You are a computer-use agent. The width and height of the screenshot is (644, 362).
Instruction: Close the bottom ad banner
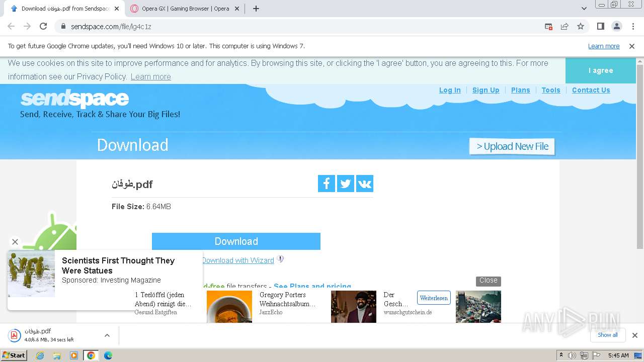coord(488,281)
